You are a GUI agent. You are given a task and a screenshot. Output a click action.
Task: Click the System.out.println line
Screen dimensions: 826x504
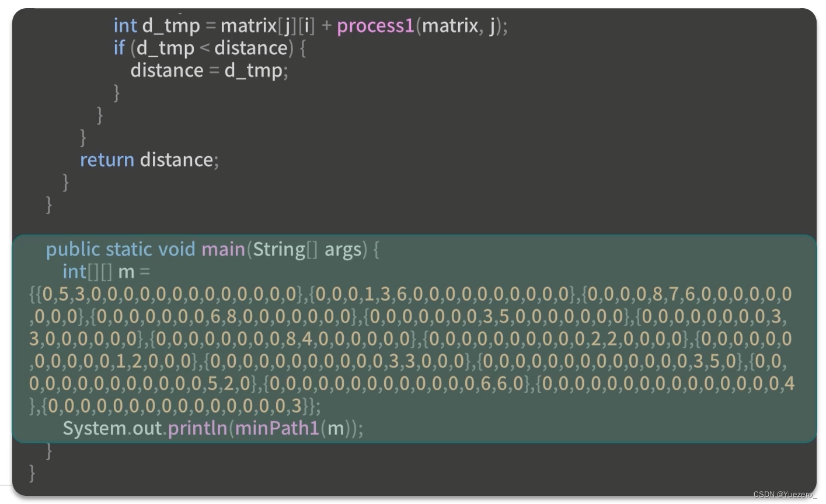(212, 428)
